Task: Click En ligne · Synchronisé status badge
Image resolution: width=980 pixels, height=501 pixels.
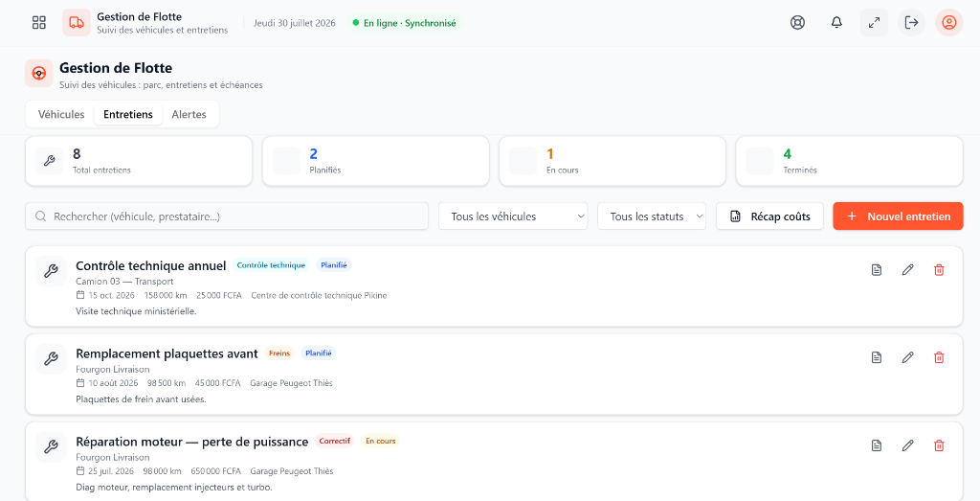Action: point(405,23)
